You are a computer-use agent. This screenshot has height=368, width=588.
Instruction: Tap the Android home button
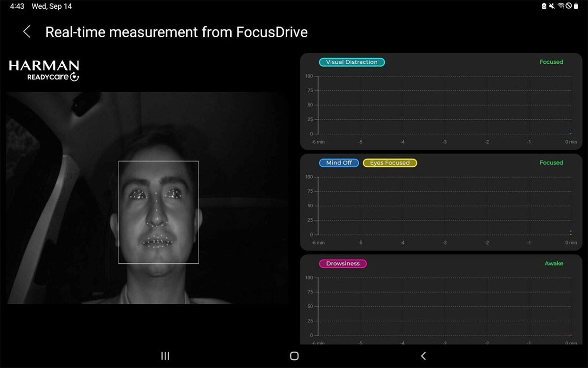click(x=294, y=356)
